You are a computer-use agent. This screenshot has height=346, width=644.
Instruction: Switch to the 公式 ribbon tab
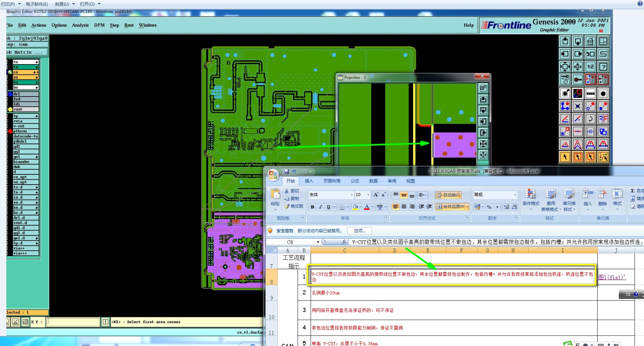coord(355,181)
